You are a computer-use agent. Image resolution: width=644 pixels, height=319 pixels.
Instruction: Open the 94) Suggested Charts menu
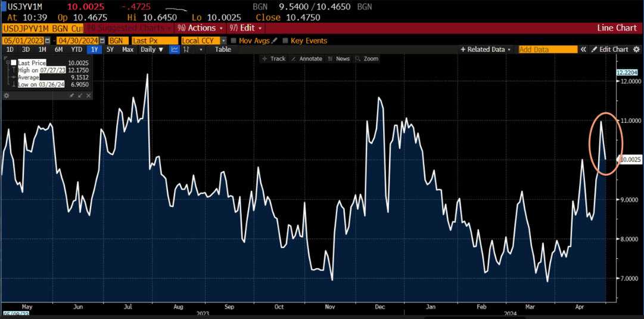[x=129, y=28]
